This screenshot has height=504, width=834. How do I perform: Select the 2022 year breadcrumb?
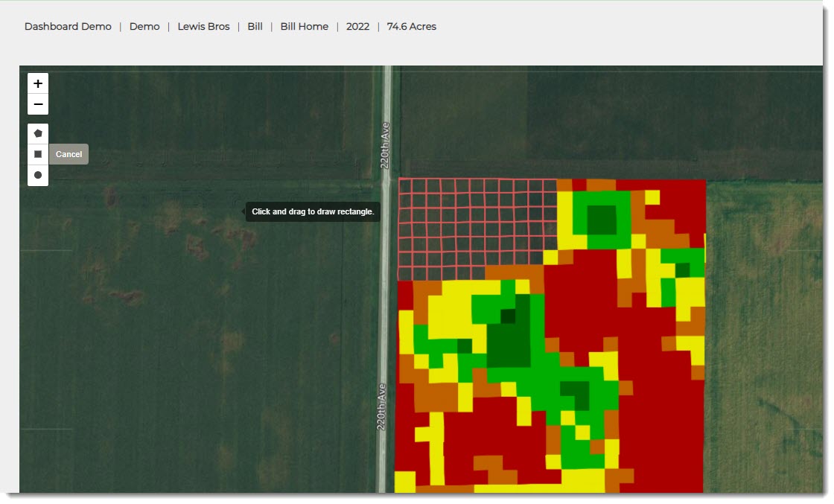[x=357, y=27]
